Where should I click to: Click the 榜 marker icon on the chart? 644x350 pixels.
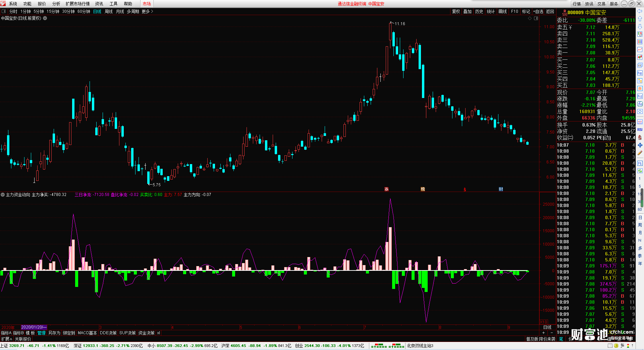423,189
